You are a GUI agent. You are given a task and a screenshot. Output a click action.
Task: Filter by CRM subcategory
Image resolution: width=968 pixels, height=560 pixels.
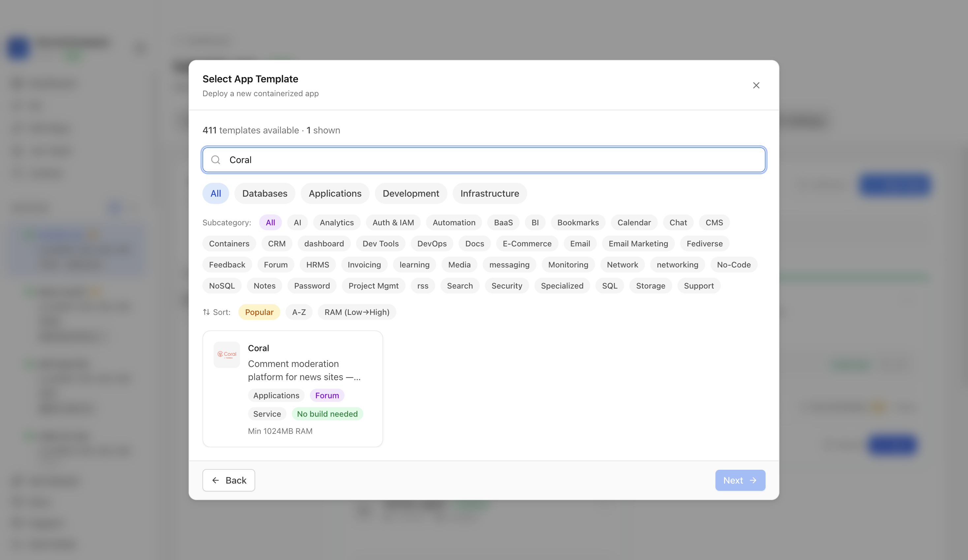click(x=277, y=244)
